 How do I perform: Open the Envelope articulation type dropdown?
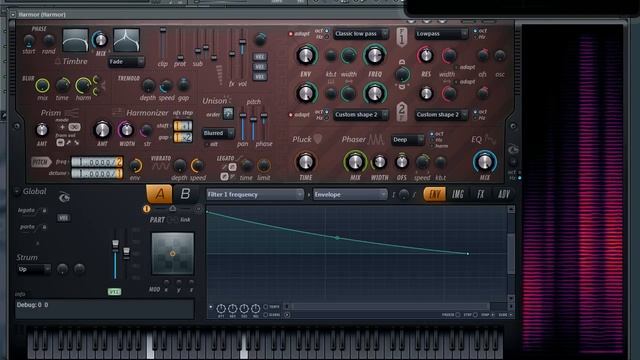[x=350, y=195]
